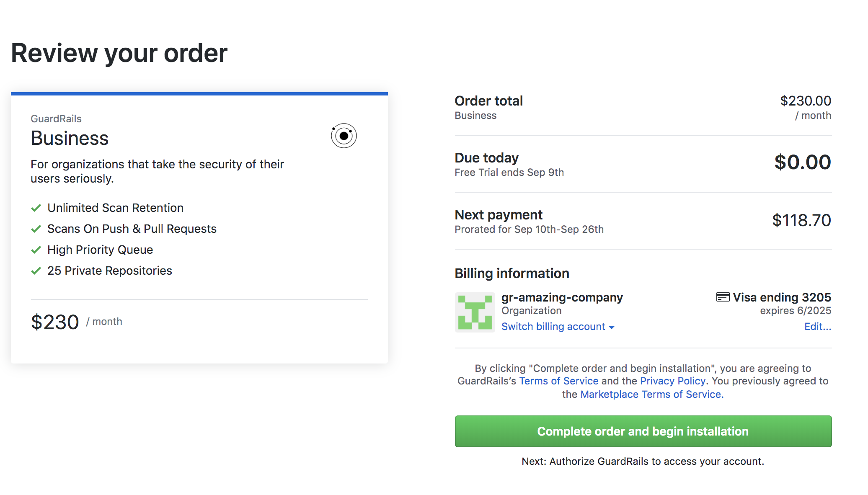Open the Switch billing account dropdown
The height and width of the screenshot is (495, 868).
point(553,327)
